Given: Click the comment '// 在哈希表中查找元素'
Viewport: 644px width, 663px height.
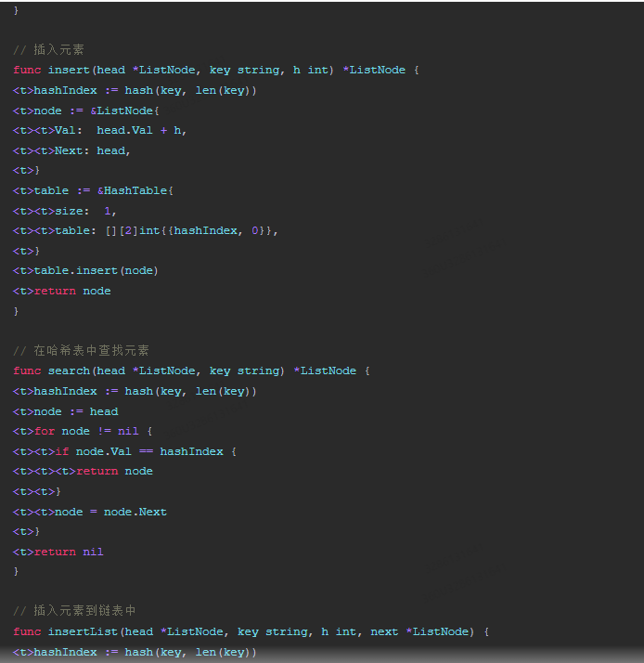Looking at the screenshot, I should 81,350.
